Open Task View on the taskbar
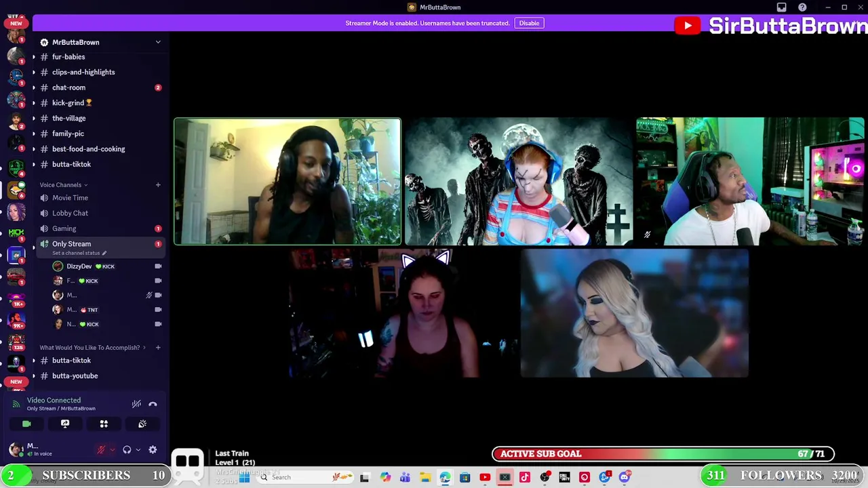This screenshot has width=868, height=488. [x=365, y=477]
